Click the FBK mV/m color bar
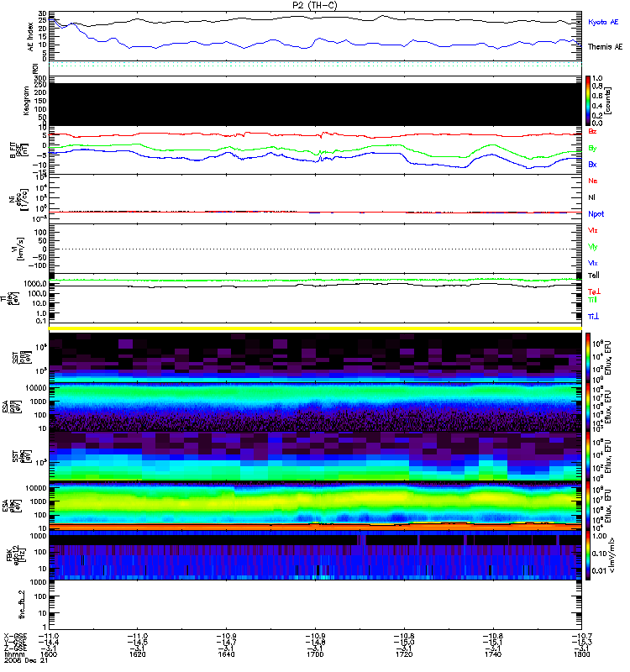The width and height of the screenshot is (630, 672). [588, 556]
